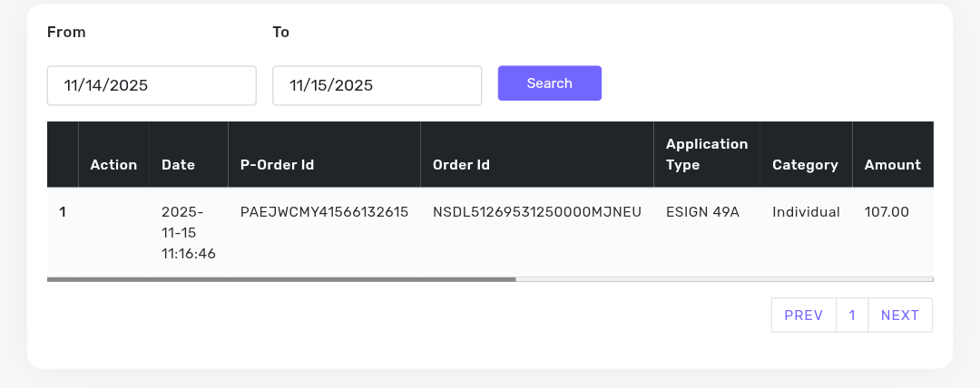Click the Amount column header
This screenshot has height=388, width=980.
click(x=892, y=165)
